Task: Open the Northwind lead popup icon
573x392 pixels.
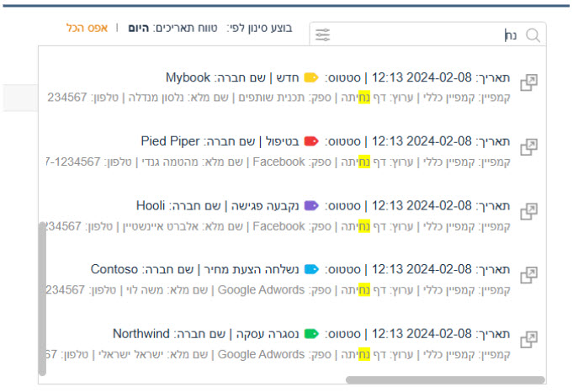Action: 529,338
